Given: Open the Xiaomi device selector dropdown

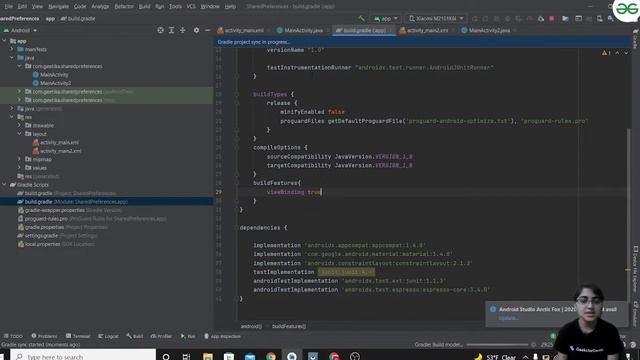Looking at the screenshot, I should [436, 18].
